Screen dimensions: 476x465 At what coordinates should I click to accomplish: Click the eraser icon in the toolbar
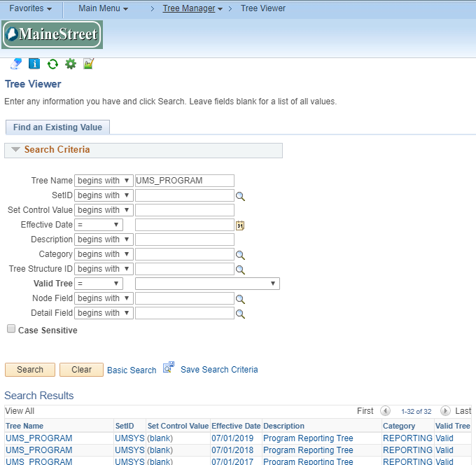[x=16, y=64]
